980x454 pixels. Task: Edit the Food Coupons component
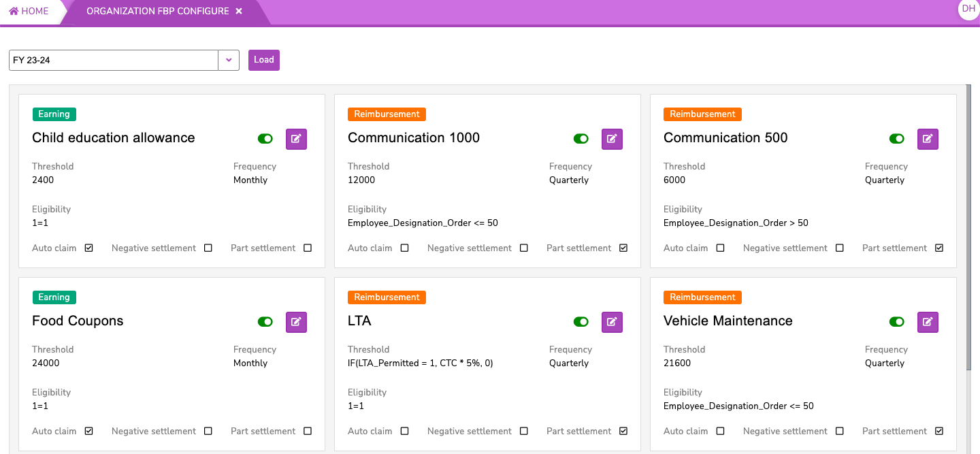(x=296, y=322)
